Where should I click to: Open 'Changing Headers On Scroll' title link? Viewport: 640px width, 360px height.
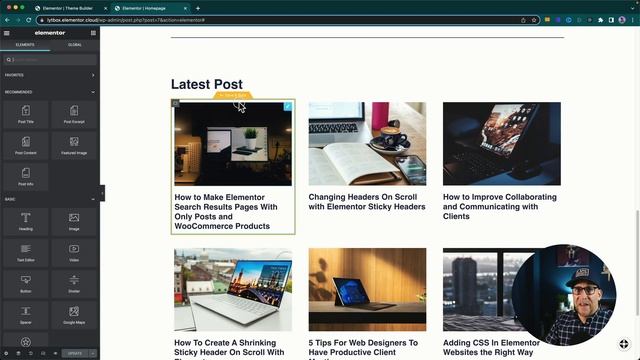pyautogui.click(x=367, y=202)
